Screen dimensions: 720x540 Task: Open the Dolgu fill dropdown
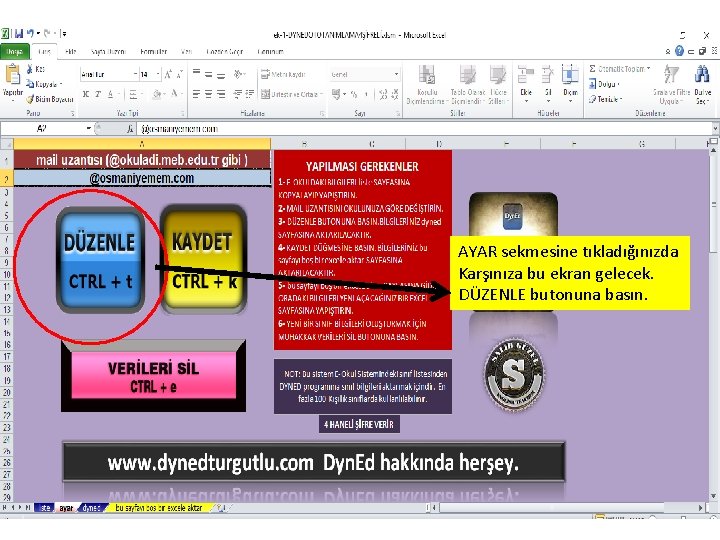pos(604,84)
